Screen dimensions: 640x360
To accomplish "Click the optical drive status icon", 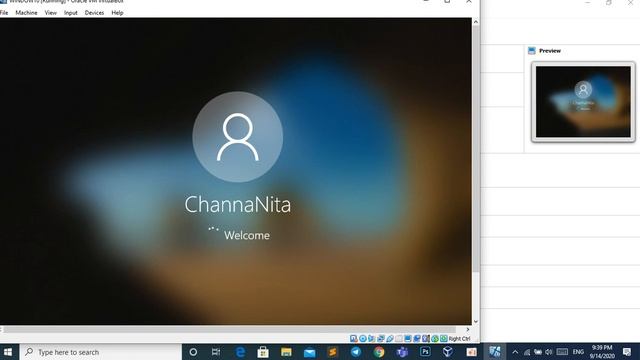I will click(362, 338).
